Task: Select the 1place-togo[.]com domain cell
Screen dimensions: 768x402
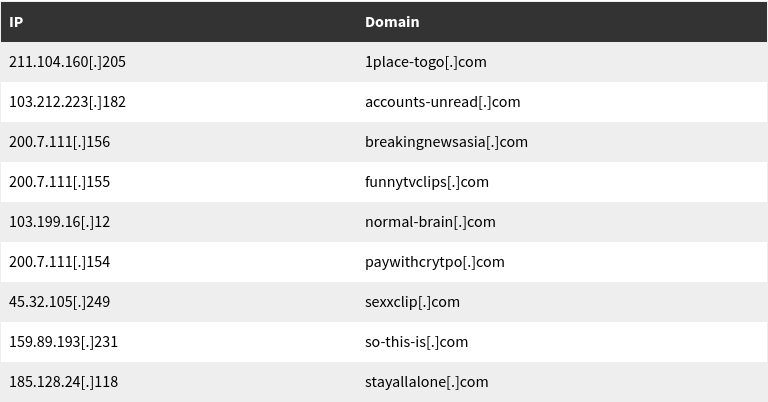Action: click(x=426, y=62)
